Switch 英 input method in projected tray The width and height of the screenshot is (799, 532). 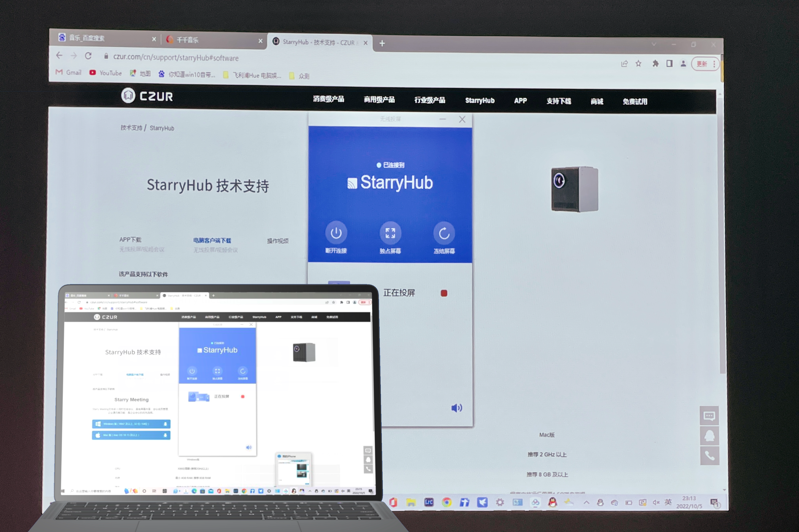coord(668,502)
